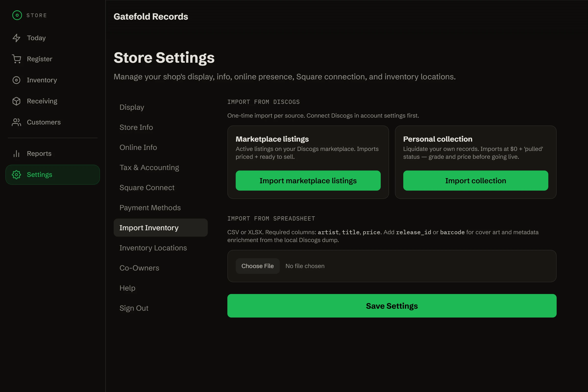Select the Square Connect tab
588x392 pixels.
click(160, 187)
